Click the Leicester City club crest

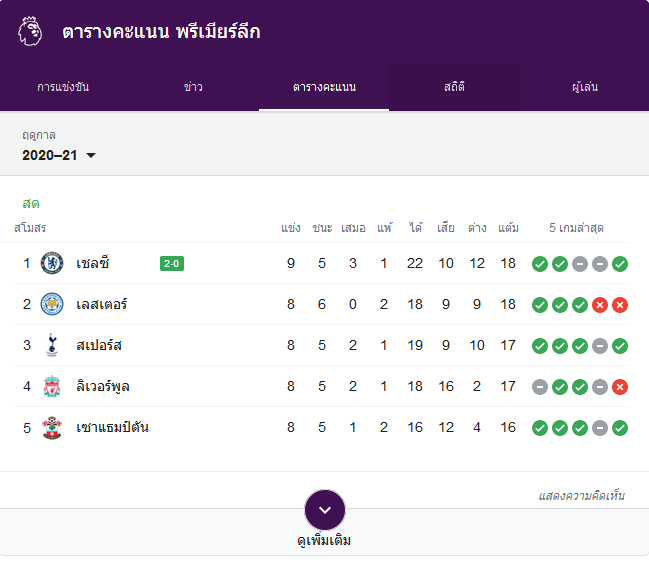tap(52, 304)
